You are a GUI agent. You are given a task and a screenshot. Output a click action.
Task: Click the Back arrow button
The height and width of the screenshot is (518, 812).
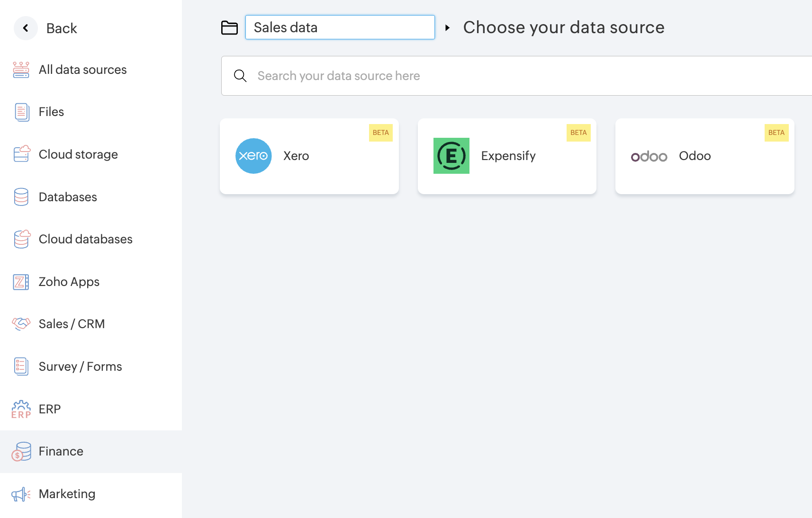click(x=26, y=28)
